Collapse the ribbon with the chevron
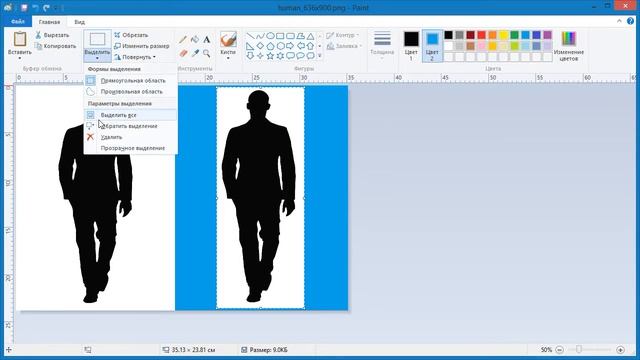The height and width of the screenshot is (360, 640). [619, 21]
